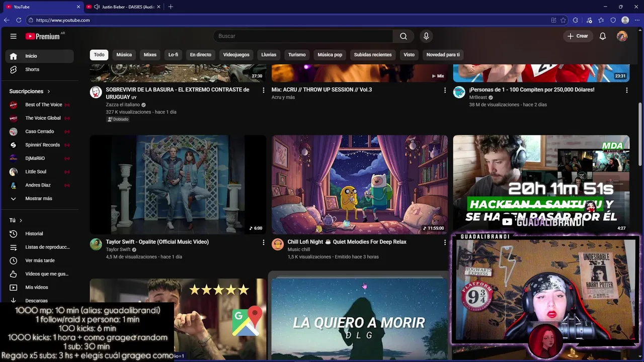
Task: Open Ver más tarde
Action: tap(39, 260)
